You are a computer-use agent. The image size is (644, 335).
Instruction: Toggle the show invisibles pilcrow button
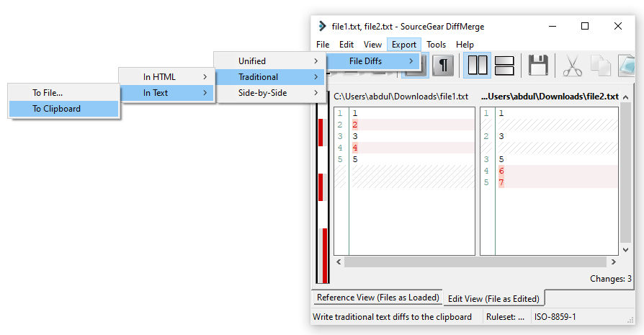point(443,66)
